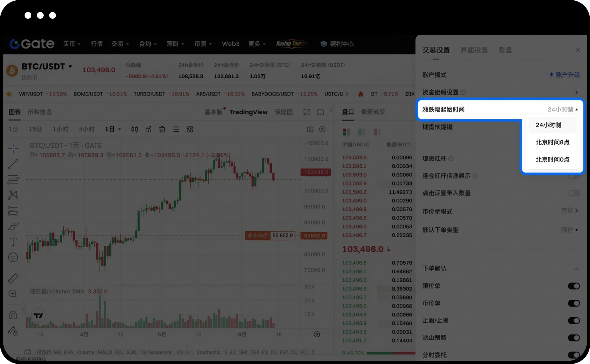Choose 北京时间8点 option
The image size is (590, 364).
552,142
